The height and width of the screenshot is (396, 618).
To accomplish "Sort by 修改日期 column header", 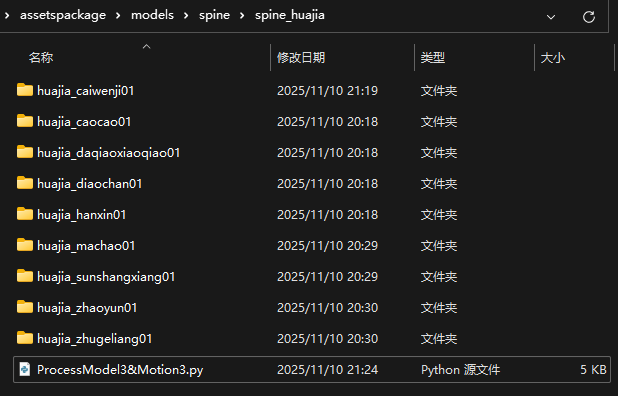I will (x=301, y=58).
